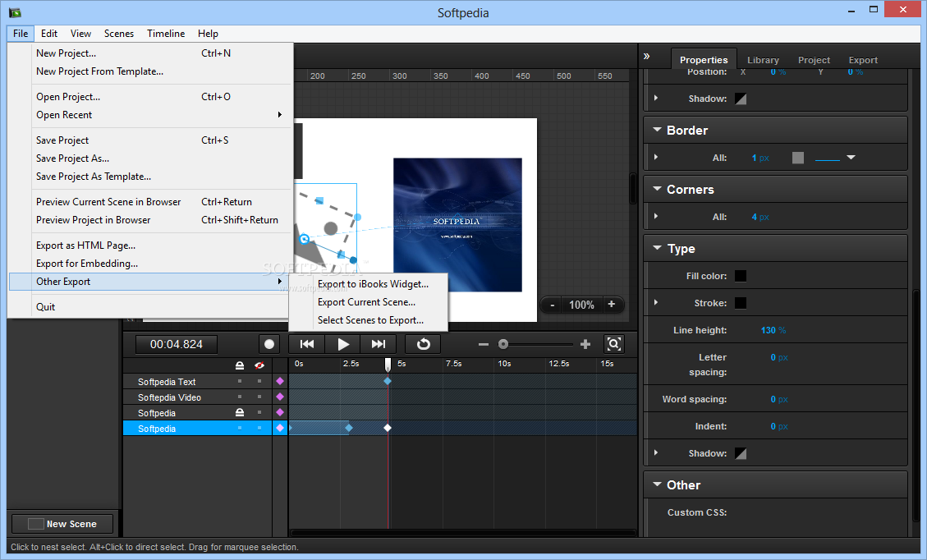Click the zoom-to-fit timeline magnifier icon
Screen dimensions: 927x560
click(x=613, y=344)
